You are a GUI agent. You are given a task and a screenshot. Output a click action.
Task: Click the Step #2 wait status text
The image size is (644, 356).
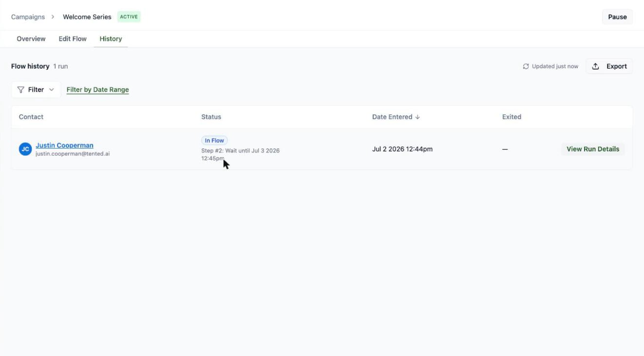tap(240, 154)
